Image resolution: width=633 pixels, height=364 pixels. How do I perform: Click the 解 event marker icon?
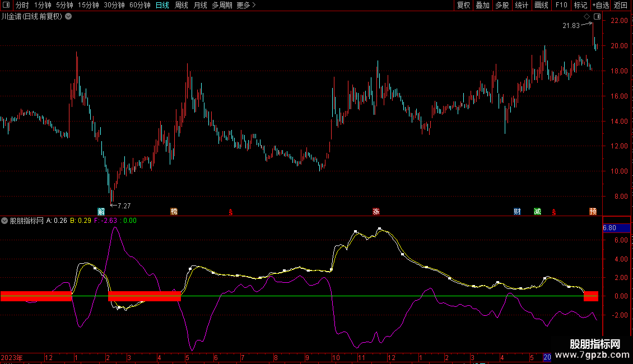click(101, 212)
